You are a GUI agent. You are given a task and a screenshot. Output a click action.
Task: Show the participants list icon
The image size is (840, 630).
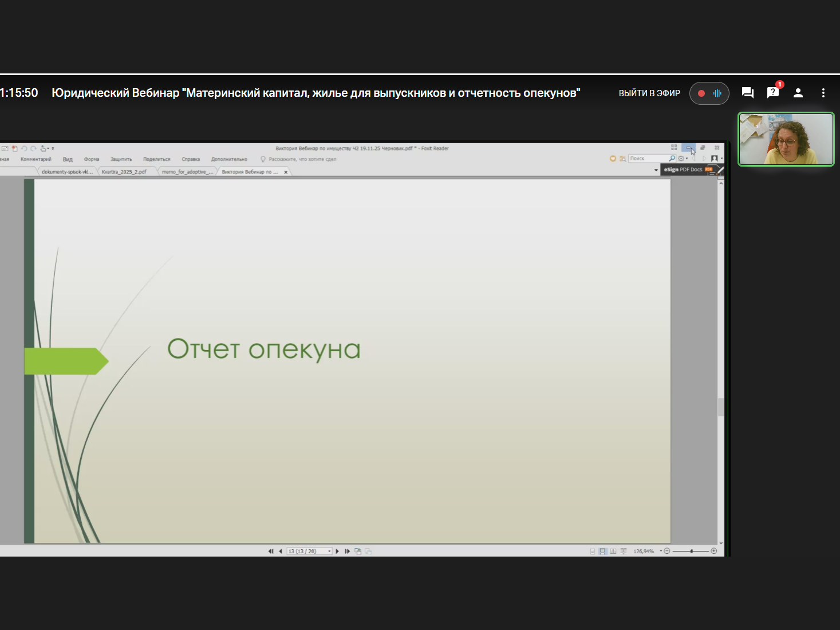pos(798,93)
